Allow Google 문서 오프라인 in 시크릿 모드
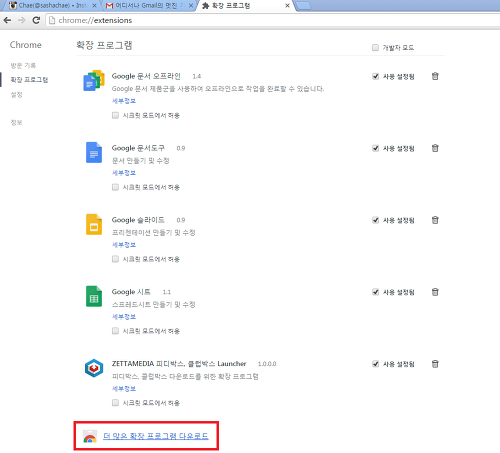Viewport: 500px width, 453px height. click(115, 115)
